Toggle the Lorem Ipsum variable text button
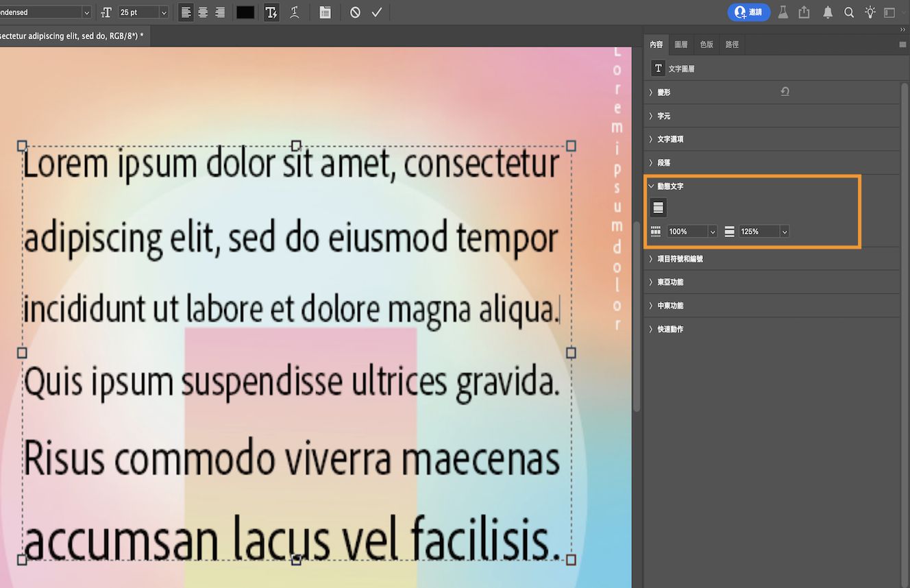The width and height of the screenshot is (910, 588). pyautogui.click(x=271, y=12)
